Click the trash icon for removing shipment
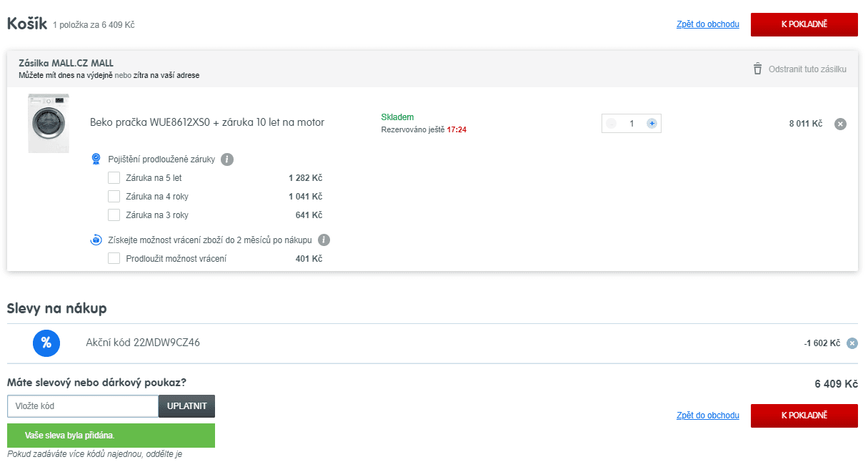Viewport: 868px width, 462px height. tap(757, 69)
